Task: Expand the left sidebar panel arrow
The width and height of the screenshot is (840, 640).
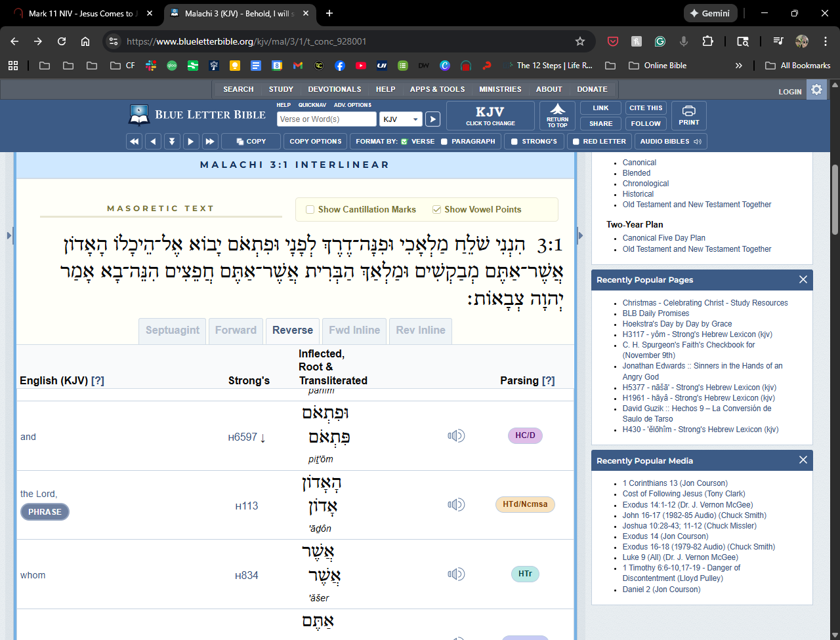Action: [9, 235]
